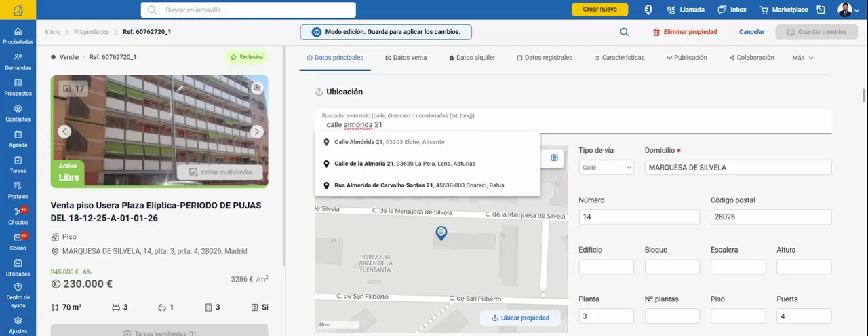Click the Tareas pendientes (1) button
This screenshot has height=336, width=868.
(159, 331)
